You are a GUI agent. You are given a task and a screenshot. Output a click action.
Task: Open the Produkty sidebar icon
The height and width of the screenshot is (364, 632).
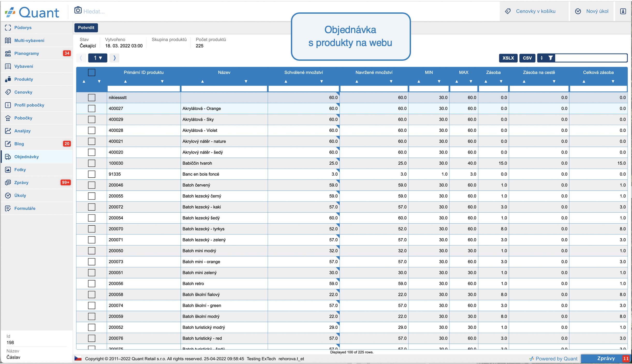[8, 79]
